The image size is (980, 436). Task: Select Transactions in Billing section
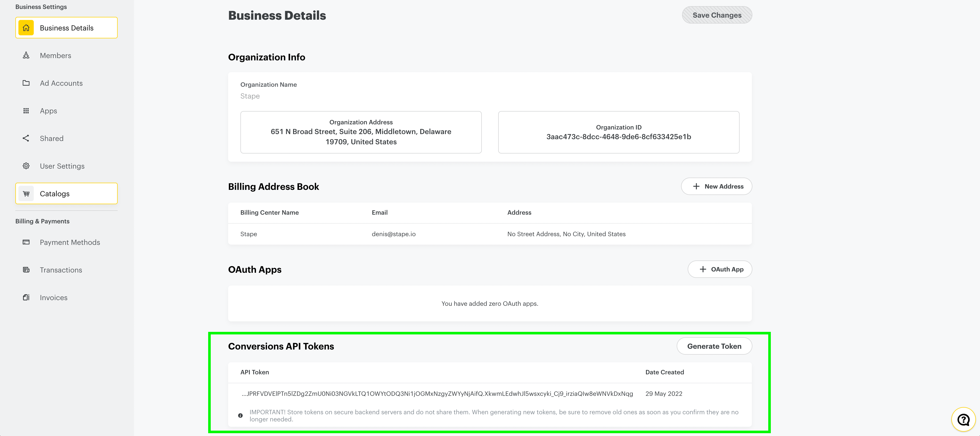point(61,270)
